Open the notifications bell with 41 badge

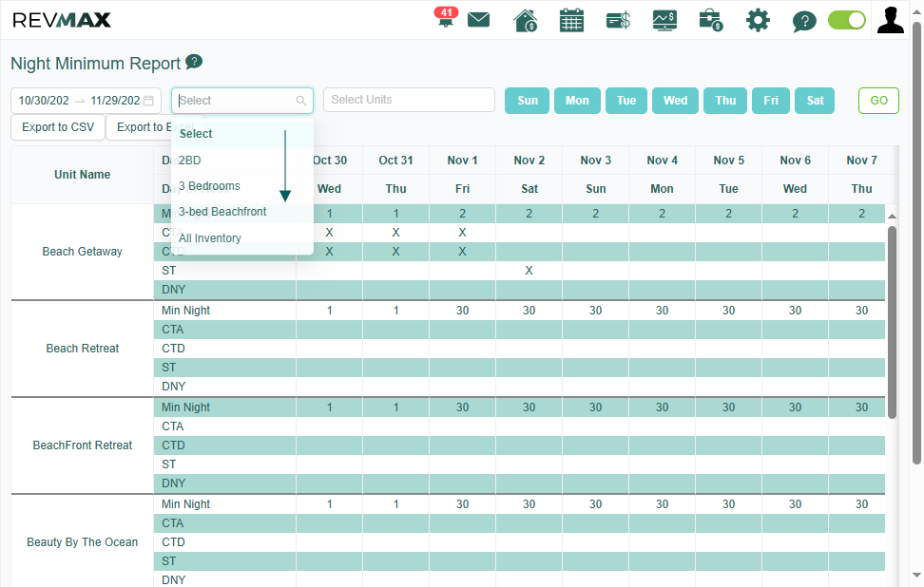446,18
